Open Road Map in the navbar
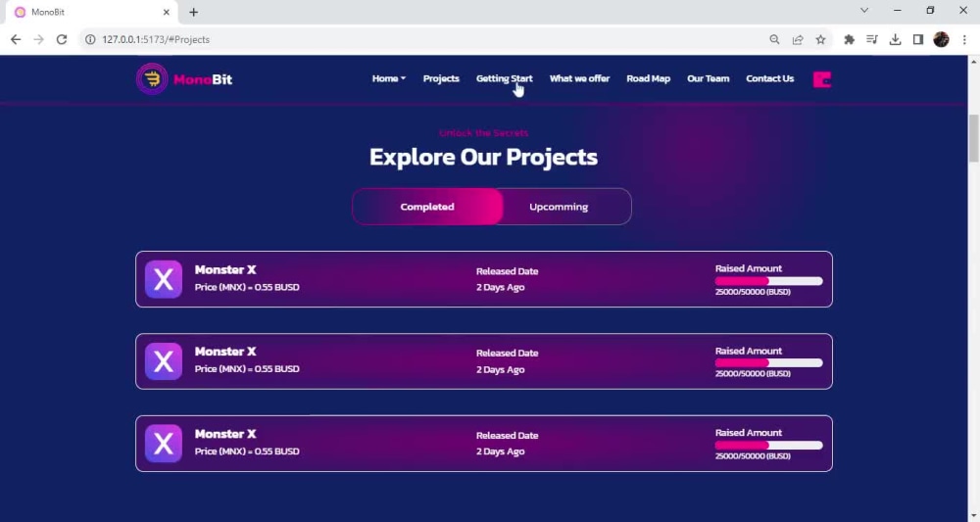 pos(648,78)
